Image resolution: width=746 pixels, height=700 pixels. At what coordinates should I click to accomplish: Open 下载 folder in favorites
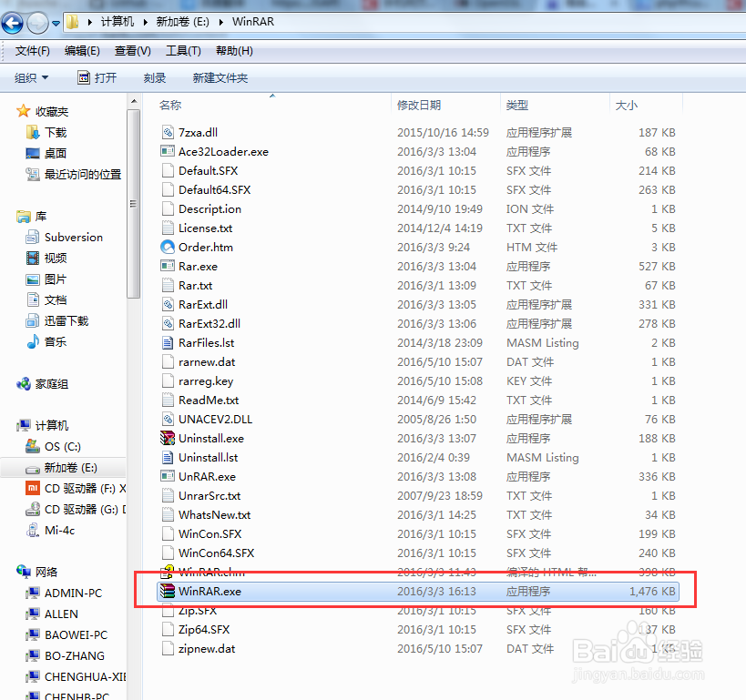[x=46, y=132]
